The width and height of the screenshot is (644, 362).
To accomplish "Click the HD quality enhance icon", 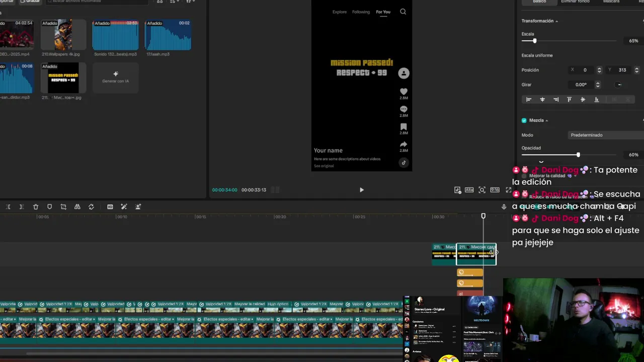I will coord(110,207).
